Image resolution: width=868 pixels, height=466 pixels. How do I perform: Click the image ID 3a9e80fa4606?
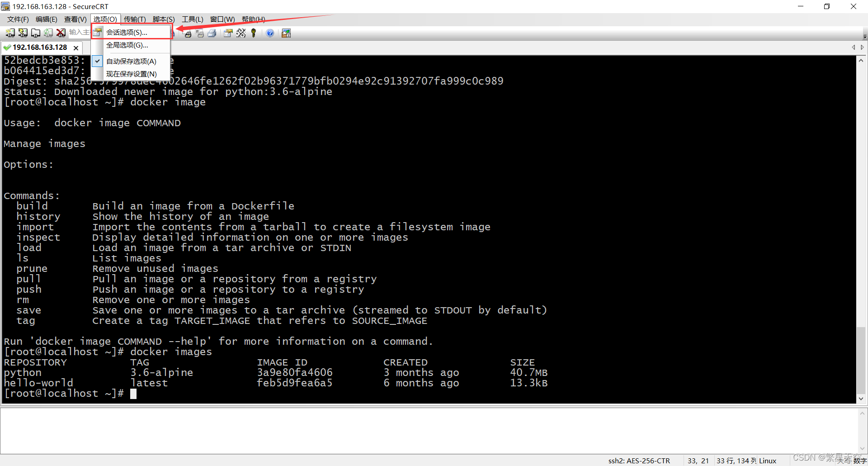tap(295, 373)
